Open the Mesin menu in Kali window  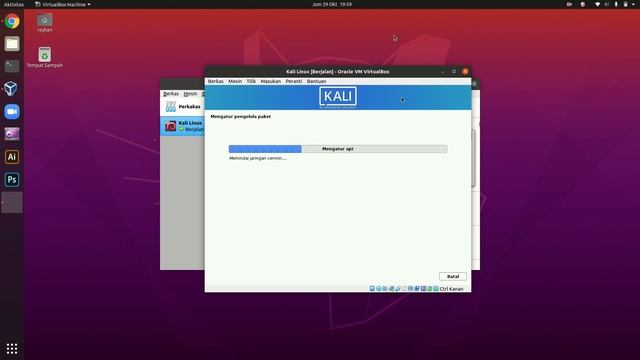235,81
